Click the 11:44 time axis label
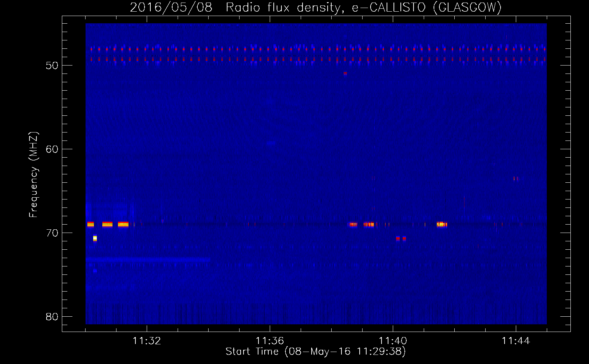The width and height of the screenshot is (589, 364). (516, 341)
